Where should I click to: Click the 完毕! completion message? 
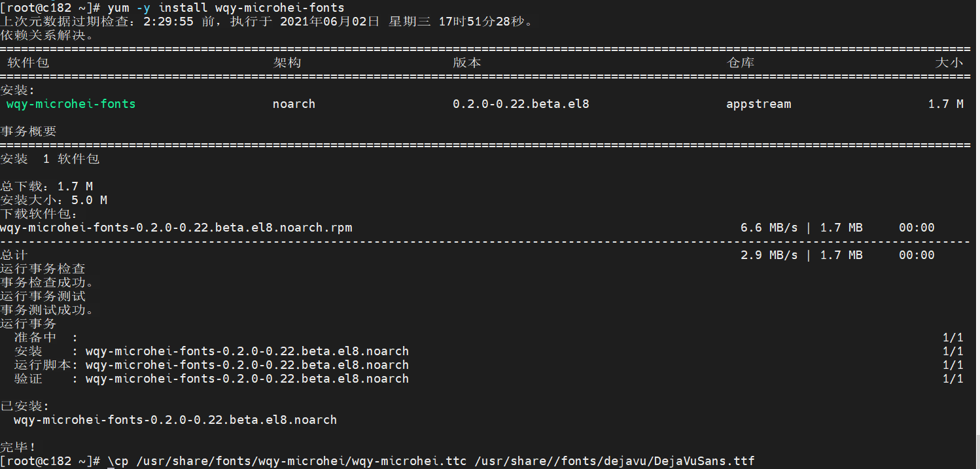click(18, 447)
